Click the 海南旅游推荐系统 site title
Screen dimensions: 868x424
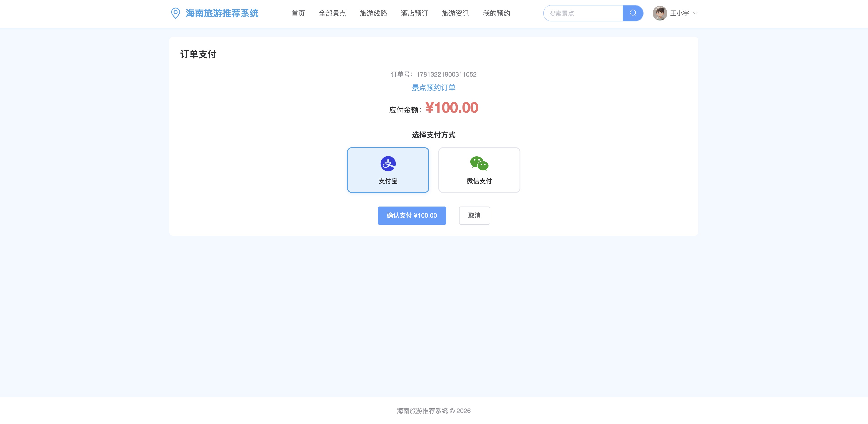222,13
